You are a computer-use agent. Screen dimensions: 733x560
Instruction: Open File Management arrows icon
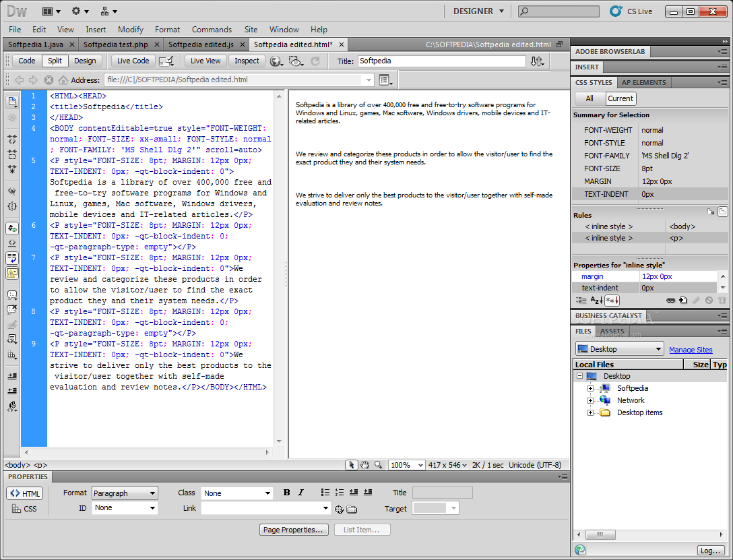coord(537,61)
